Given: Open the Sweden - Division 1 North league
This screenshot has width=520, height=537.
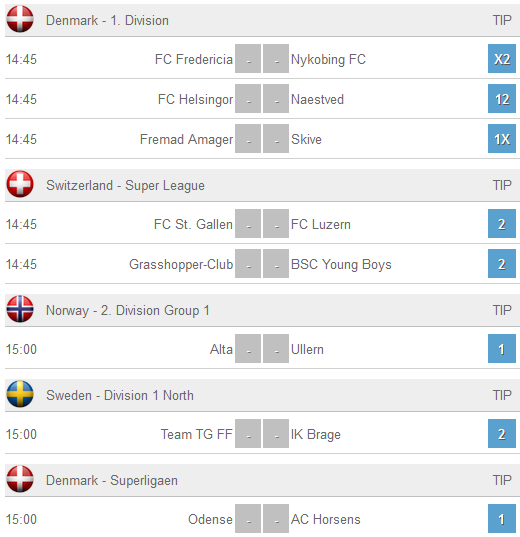Looking at the screenshot, I should tap(120, 395).
